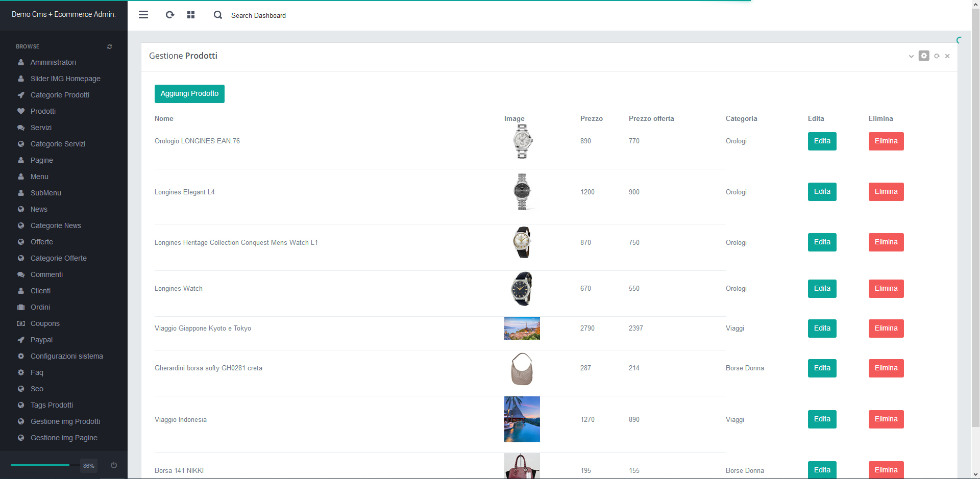The height and width of the screenshot is (479, 980).
Task: Collapse the Gestione Prodotti panel chevron
Action: coord(911,56)
